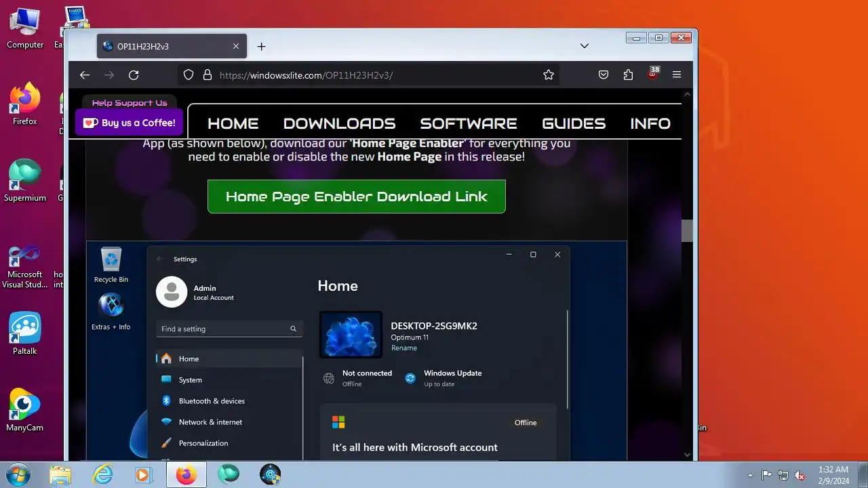Open Windows Explorer from the taskbar

click(x=60, y=474)
